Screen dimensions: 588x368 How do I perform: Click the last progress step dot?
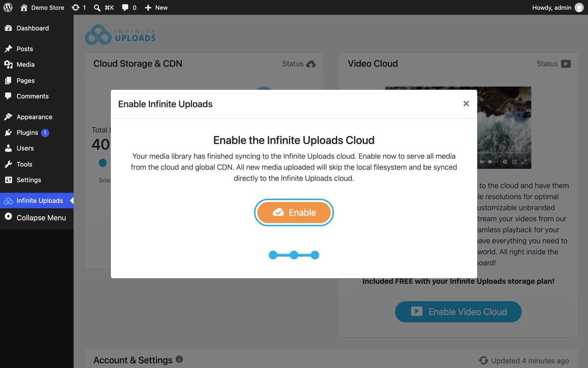(x=315, y=255)
